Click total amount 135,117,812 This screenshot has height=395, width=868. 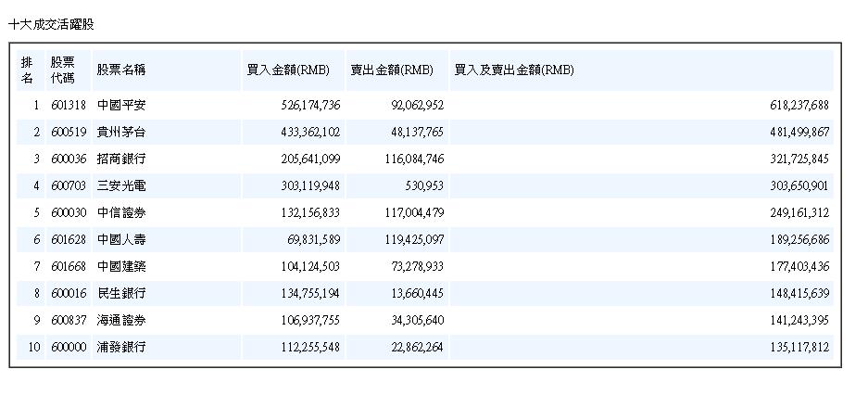(x=793, y=347)
